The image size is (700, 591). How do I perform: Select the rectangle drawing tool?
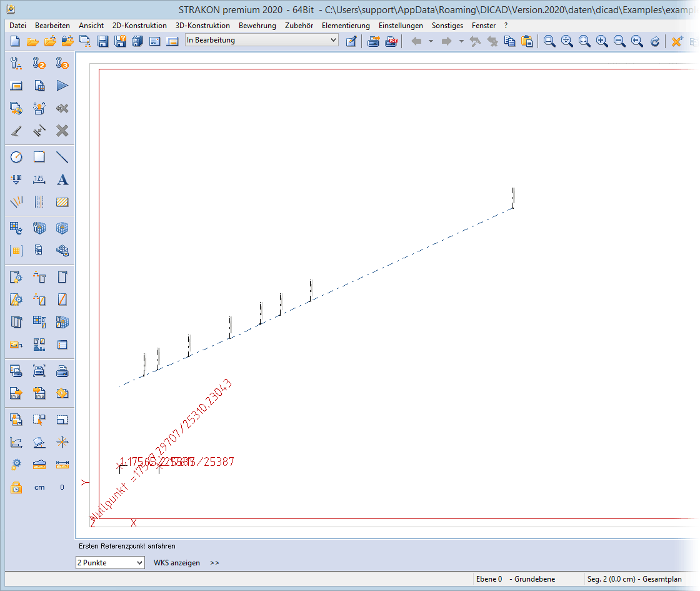pos(39,157)
